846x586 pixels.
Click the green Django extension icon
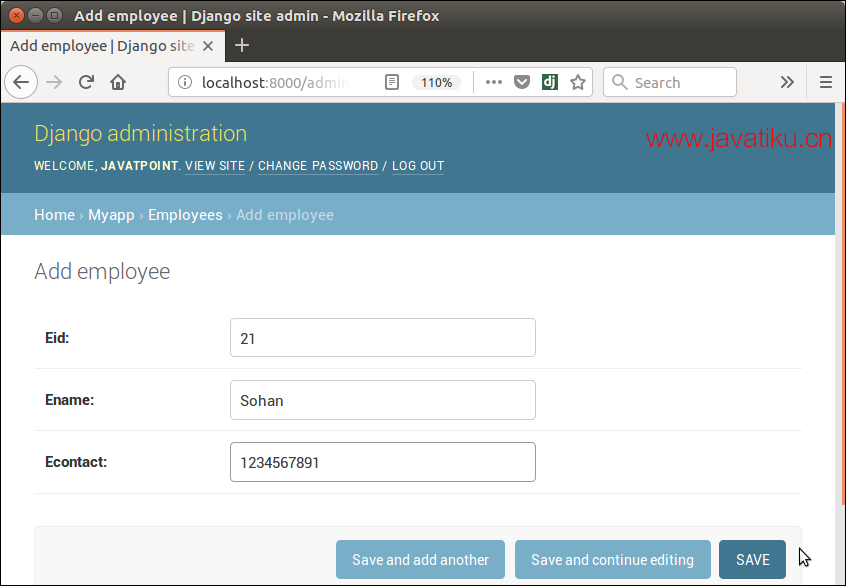tap(550, 82)
